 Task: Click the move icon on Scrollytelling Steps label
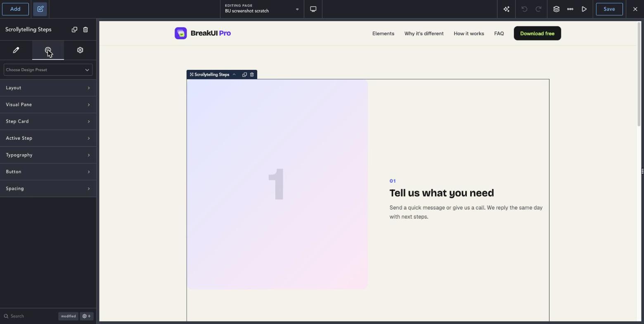192,75
